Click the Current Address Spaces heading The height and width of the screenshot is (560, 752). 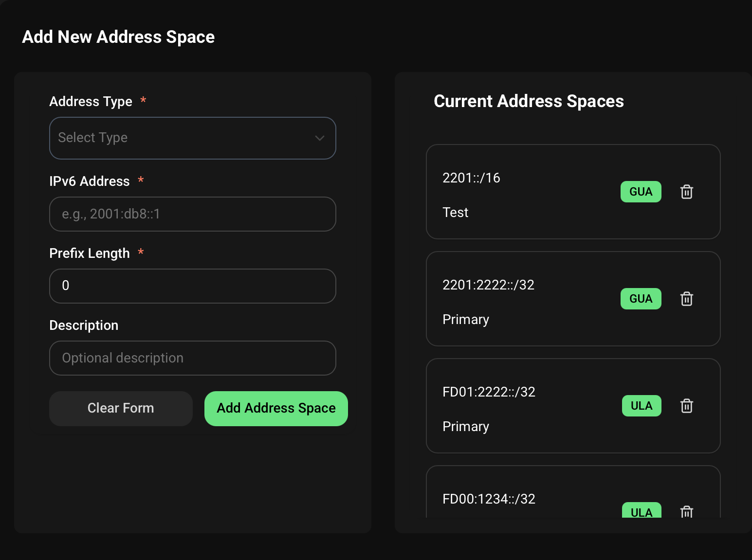tap(529, 101)
